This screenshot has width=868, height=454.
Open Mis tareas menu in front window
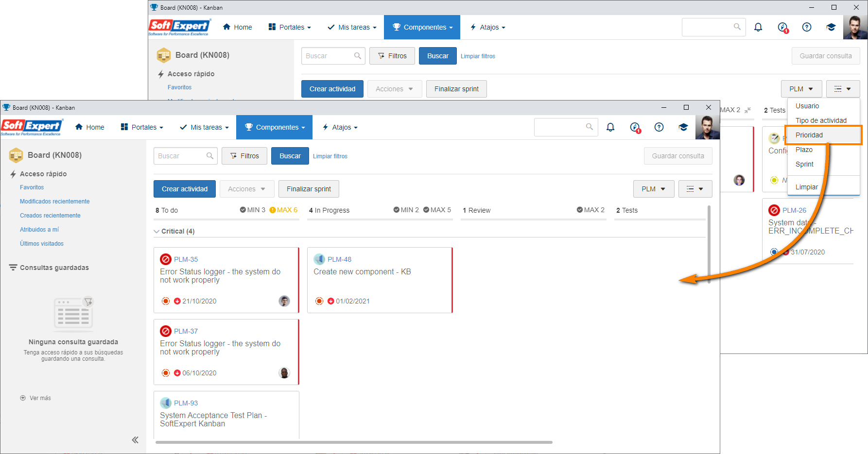pos(204,127)
